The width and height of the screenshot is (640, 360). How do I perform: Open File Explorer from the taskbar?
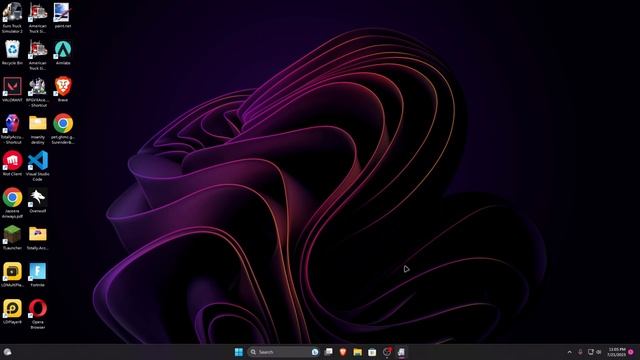358,352
